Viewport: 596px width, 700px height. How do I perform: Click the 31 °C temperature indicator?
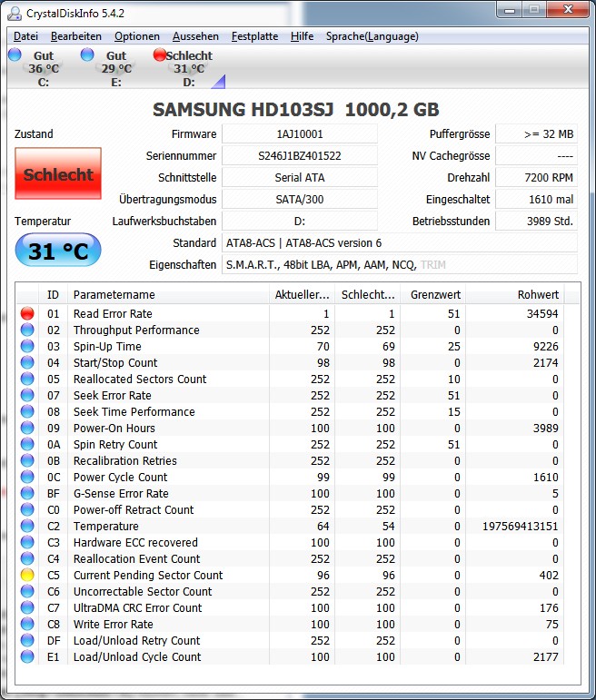point(58,251)
